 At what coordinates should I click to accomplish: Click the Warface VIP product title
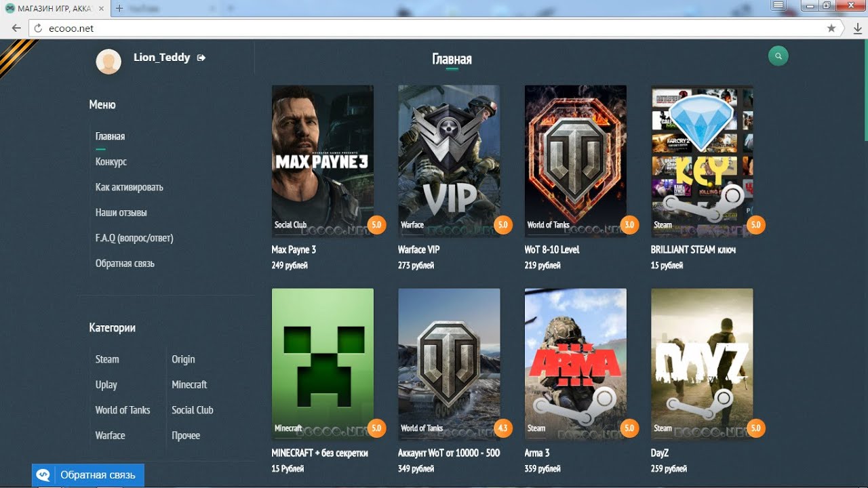(419, 250)
